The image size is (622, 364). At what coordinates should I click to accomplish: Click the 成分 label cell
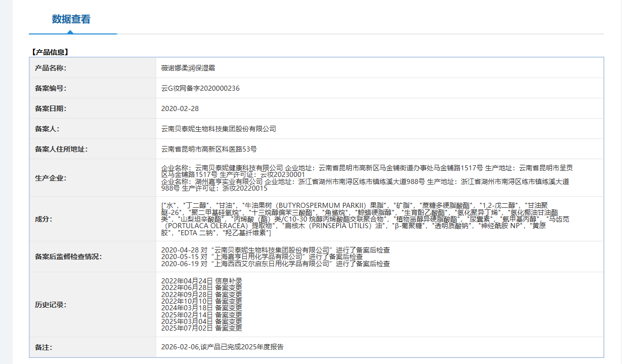point(93,219)
